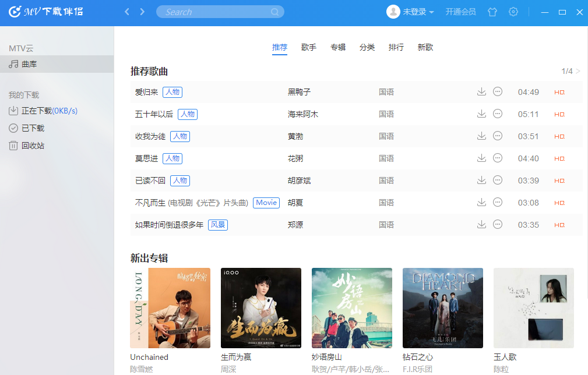Click the 人物 tag on 收我为徒
Image resolution: width=588 pixels, height=375 pixels.
point(180,136)
